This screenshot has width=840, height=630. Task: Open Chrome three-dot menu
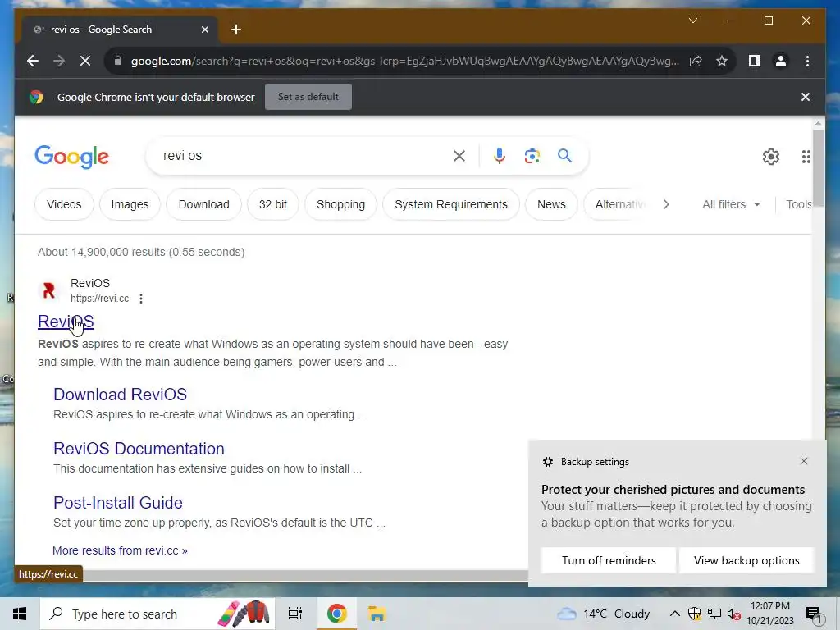pyautogui.click(x=807, y=61)
